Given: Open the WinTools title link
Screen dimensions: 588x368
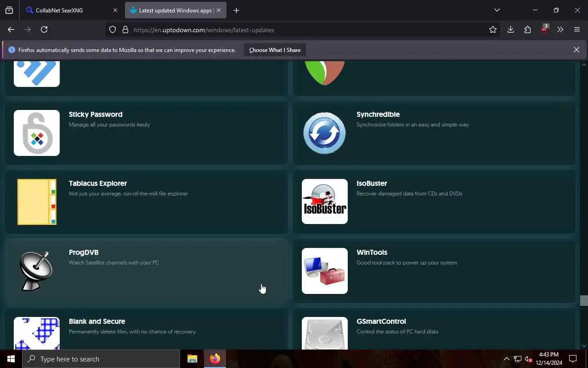Looking at the screenshot, I should pos(372,252).
